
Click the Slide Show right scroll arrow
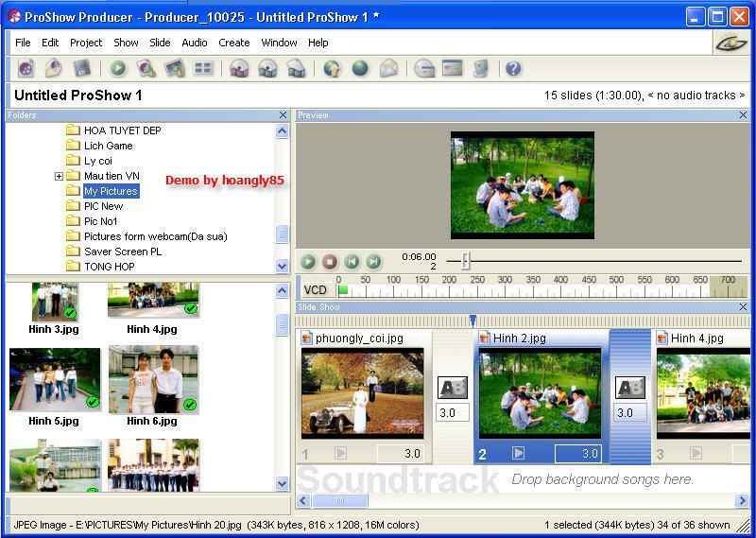click(x=742, y=501)
